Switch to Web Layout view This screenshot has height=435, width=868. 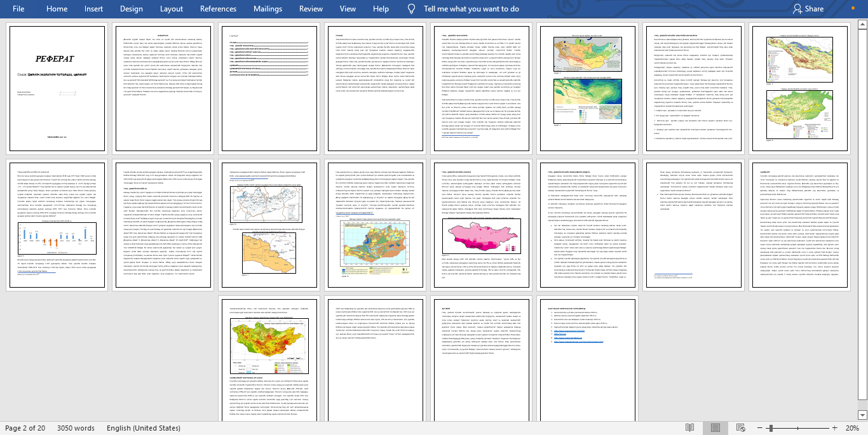tap(740, 428)
